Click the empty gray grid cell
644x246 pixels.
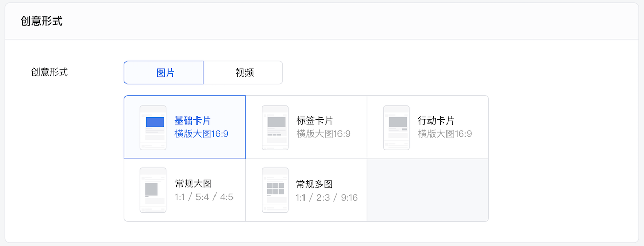pyautogui.click(x=427, y=190)
